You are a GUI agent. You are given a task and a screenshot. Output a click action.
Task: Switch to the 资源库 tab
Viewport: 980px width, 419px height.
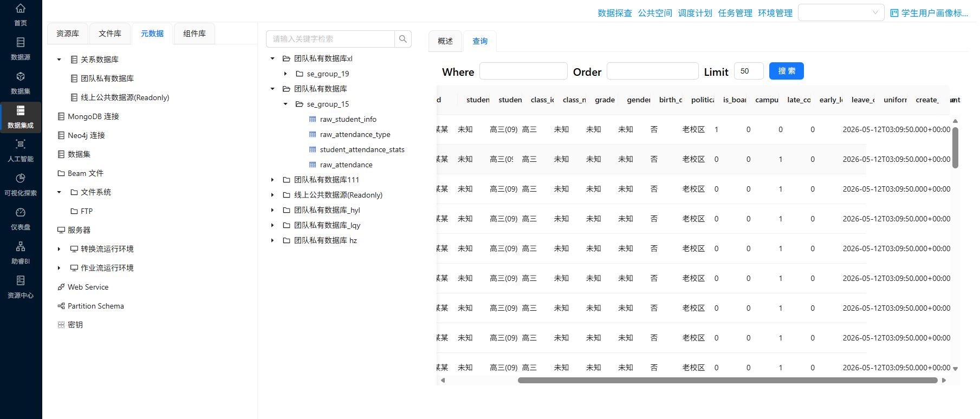point(68,34)
